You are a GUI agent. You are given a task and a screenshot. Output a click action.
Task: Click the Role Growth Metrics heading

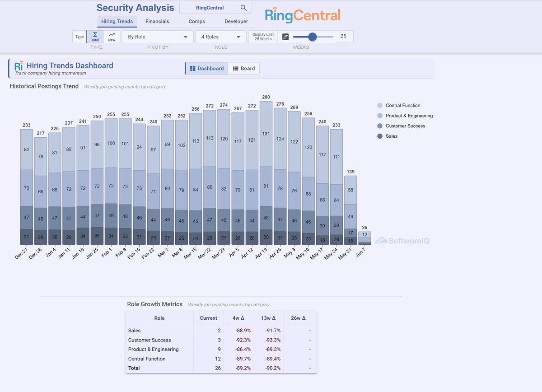coord(155,304)
